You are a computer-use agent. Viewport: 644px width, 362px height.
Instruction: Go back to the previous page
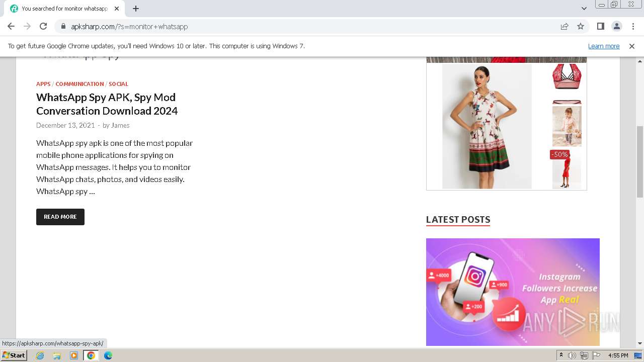(11, 27)
